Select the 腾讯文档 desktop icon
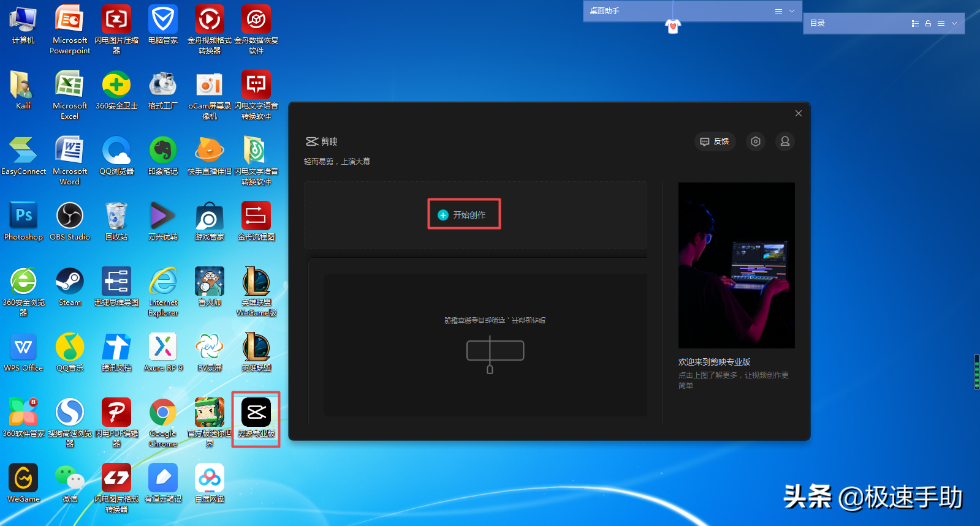980x526 pixels. pyautogui.click(x=116, y=352)
